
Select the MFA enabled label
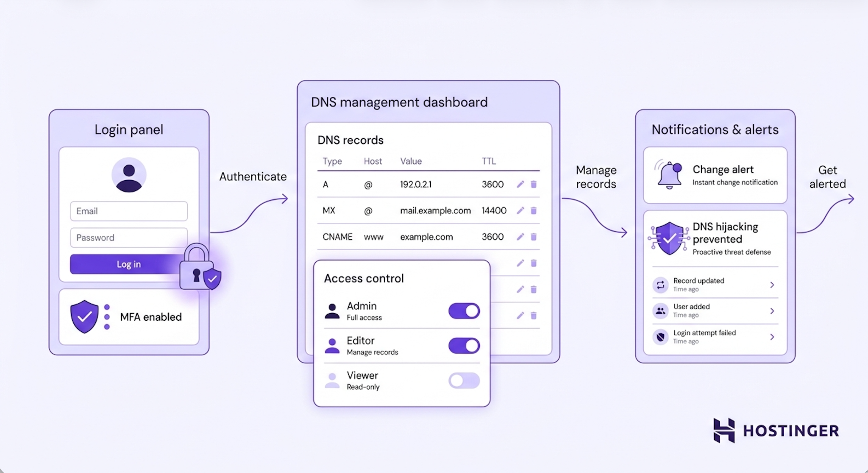coord(151,317)
